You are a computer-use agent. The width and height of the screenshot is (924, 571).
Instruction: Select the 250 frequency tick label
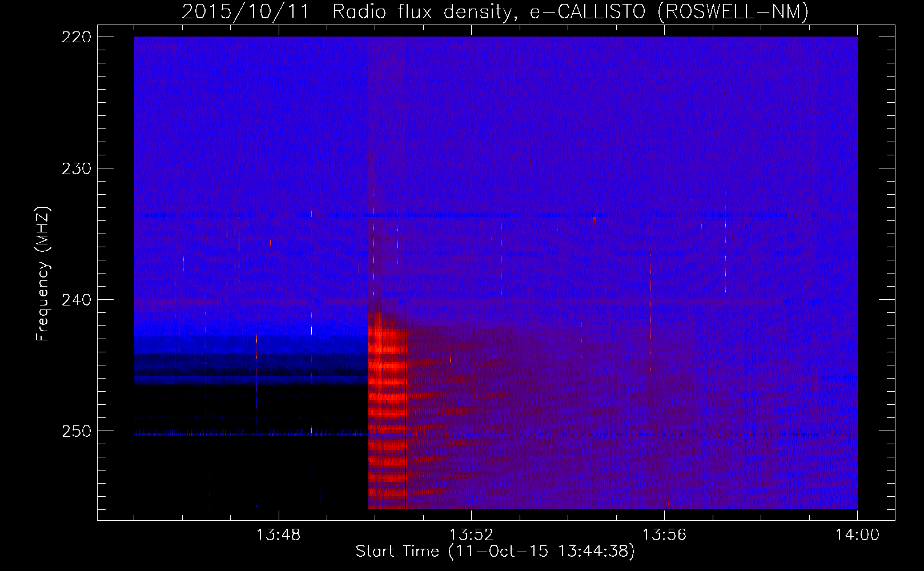tap(77, 431)
